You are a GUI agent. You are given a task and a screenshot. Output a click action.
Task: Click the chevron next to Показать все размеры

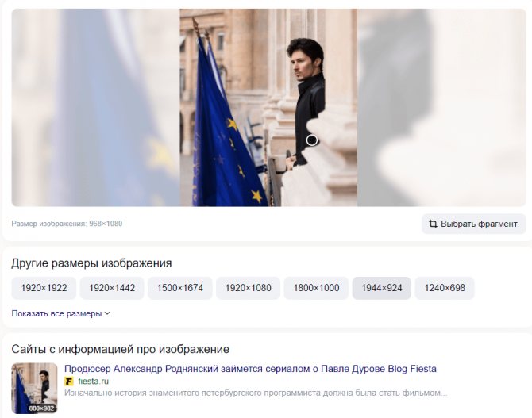107,313
